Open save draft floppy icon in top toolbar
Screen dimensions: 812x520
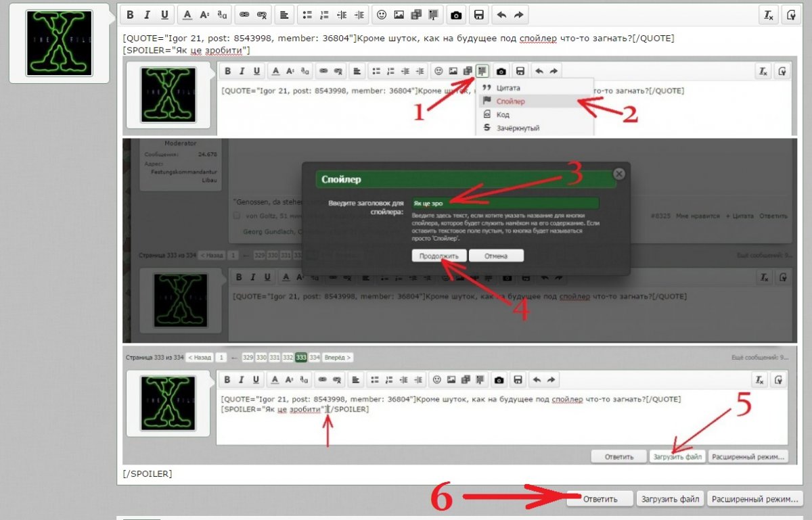(478, 14)
